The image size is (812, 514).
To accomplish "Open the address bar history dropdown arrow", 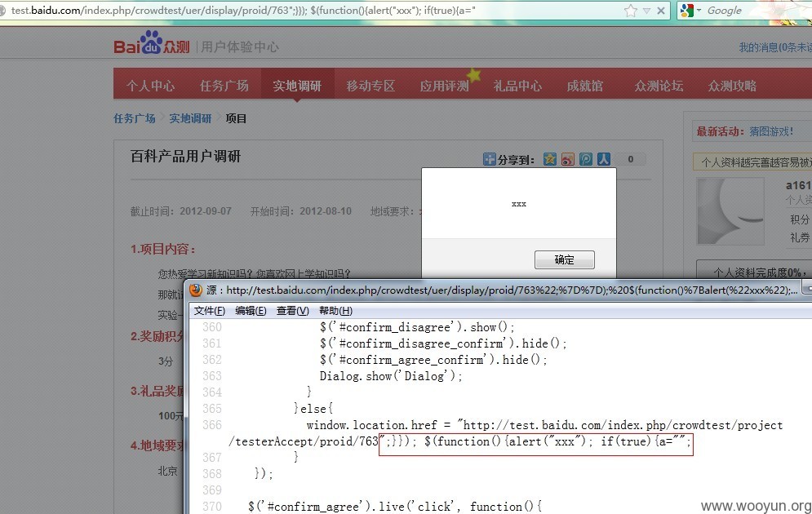I will pyautogui.click(x=646, y=11).
